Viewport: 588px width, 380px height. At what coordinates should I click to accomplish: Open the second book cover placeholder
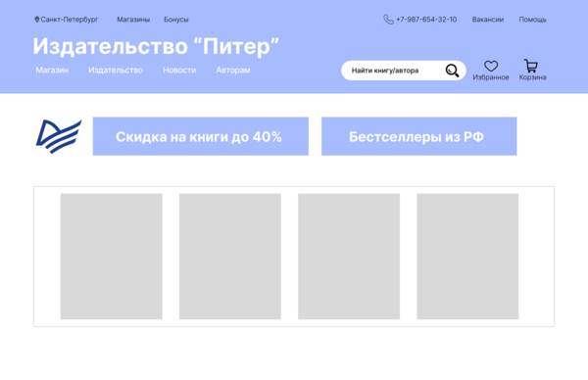(x=230, y=257)
